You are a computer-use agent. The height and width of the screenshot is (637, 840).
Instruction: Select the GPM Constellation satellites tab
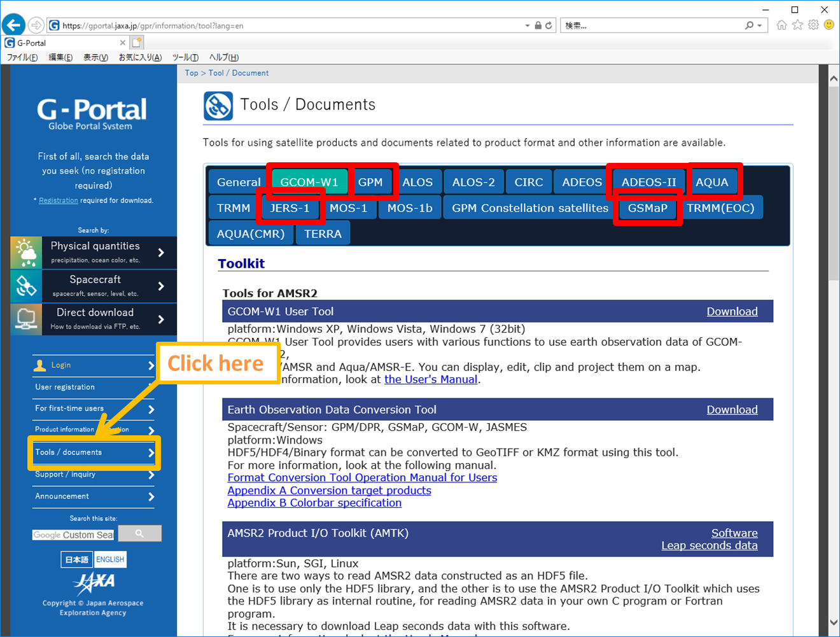[530, 208]
